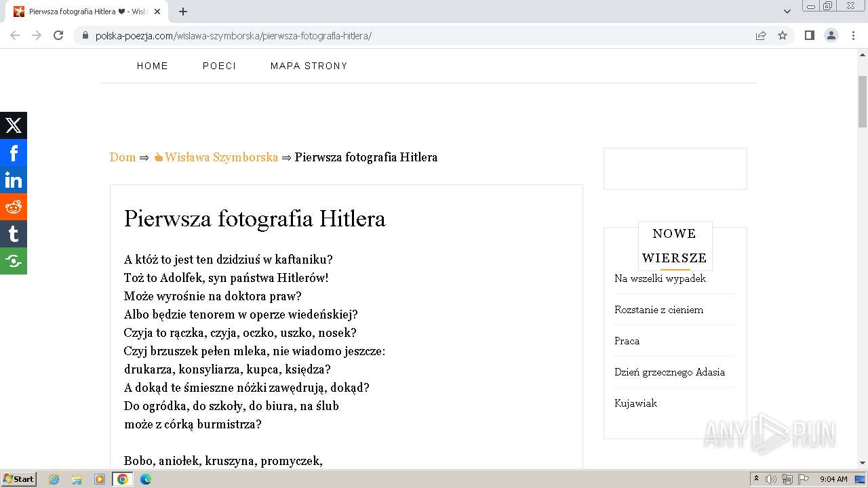Open network status tray icon
The width and height of the screenshot is (868, 488).
pos(787,479)
